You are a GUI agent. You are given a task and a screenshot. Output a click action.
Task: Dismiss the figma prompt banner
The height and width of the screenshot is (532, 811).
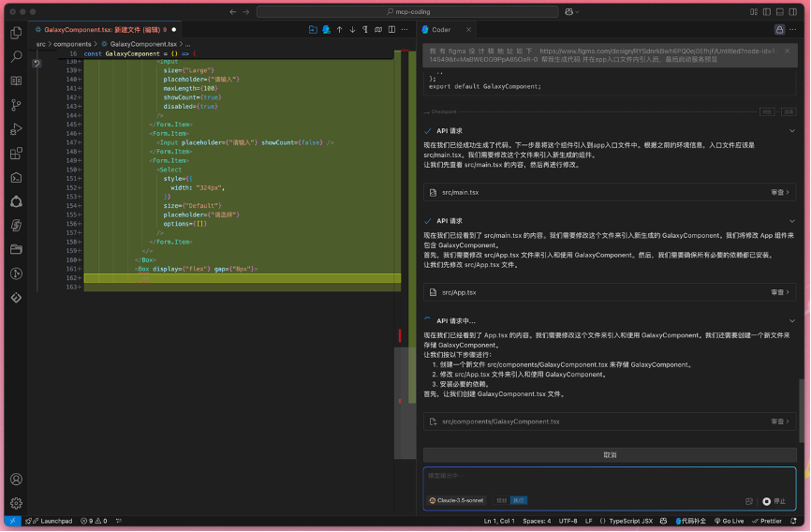(x=787, y=52)
